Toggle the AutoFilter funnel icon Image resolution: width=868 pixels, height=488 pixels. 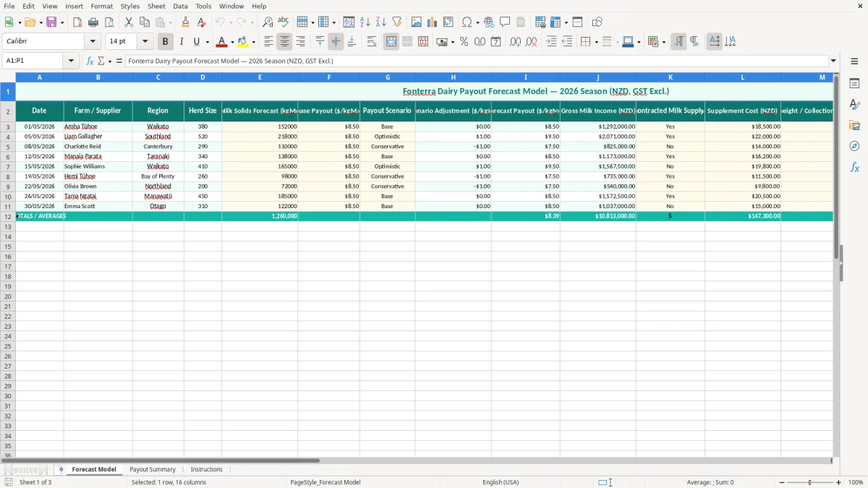pyautogui.click(x=396, y=22)
